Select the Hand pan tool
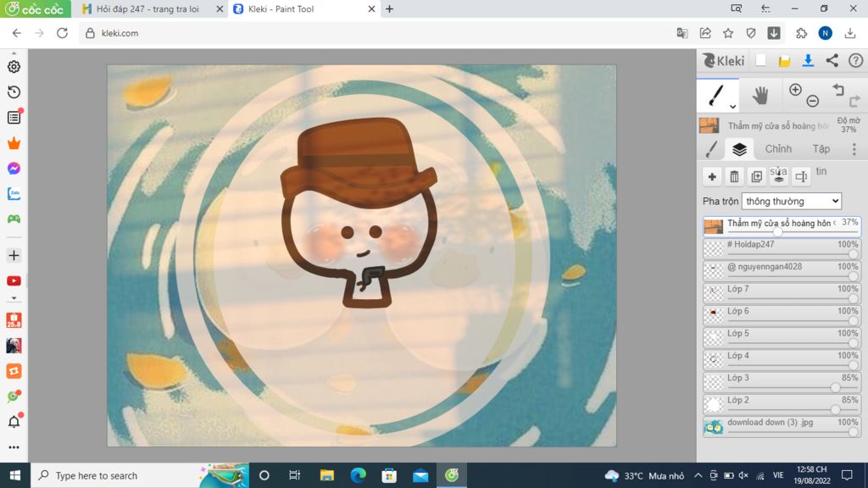Screen dimensions: 868x488 pyautogui.click(x=760, y=96)
